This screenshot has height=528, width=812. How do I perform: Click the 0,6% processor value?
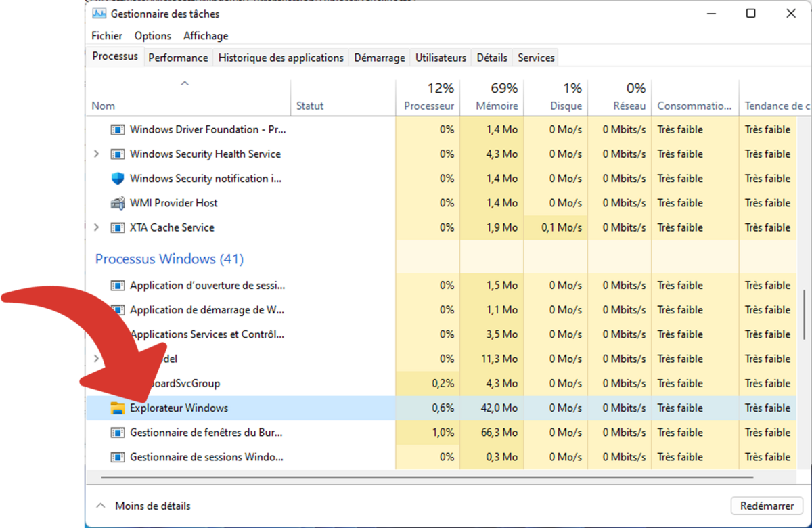(x=443, y=408)
